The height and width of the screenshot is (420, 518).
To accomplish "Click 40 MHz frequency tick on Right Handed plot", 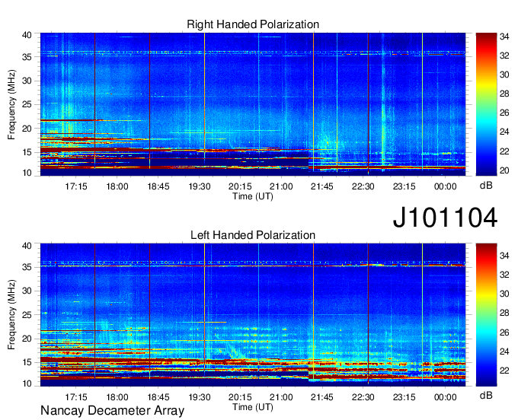I will click(x=27, y=35).
